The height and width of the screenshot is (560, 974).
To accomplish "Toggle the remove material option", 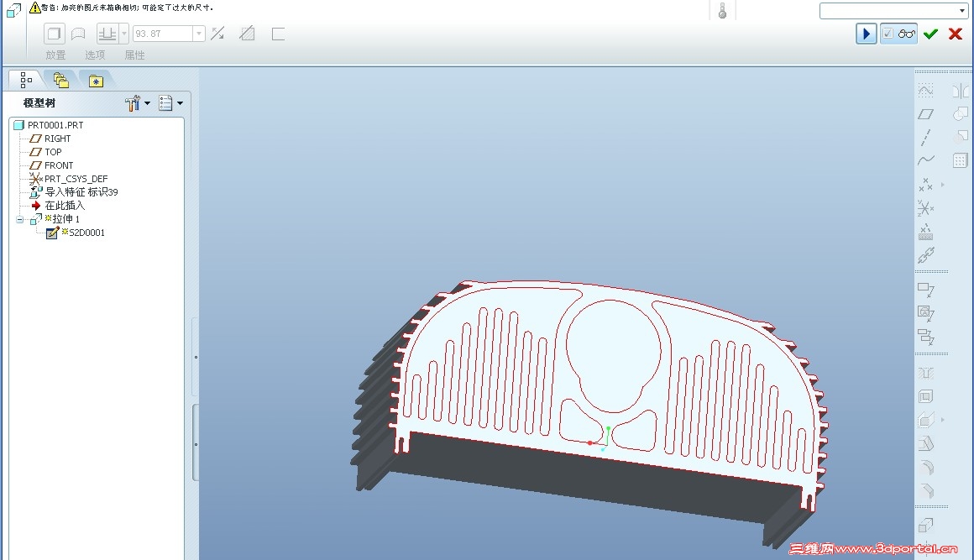I will [247, 34].
